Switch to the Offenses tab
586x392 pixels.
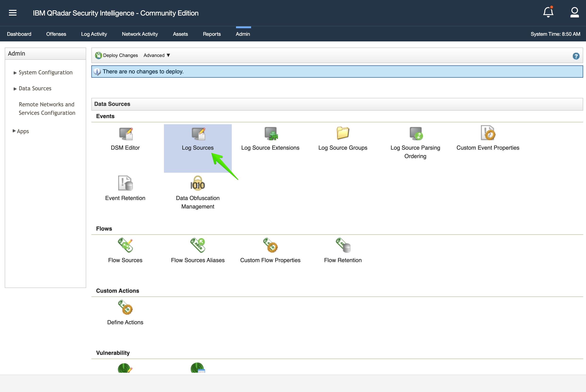coord(56,34)
